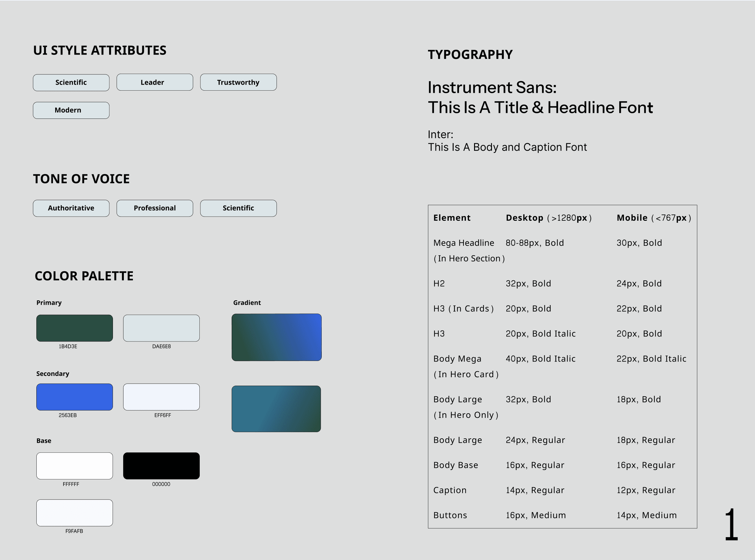
Task: Select the Leader attribute pill
Action: tap(155, 82)
